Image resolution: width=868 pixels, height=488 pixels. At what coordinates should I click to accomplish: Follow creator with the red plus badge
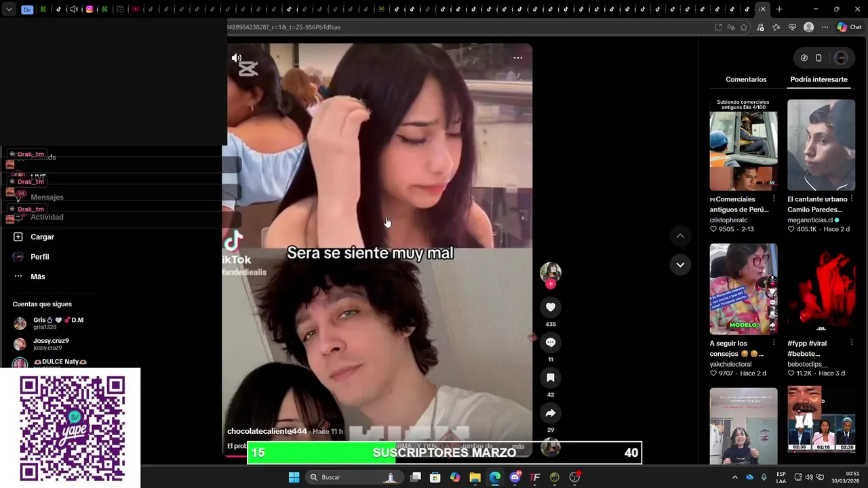click(551, 284)
